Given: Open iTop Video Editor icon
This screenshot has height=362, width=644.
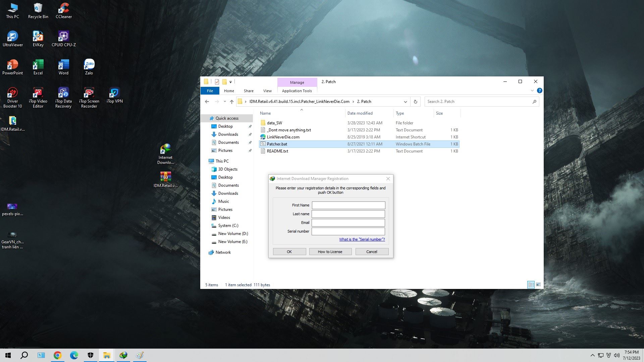Looking at the screenshot, I should tap(38, 98).
